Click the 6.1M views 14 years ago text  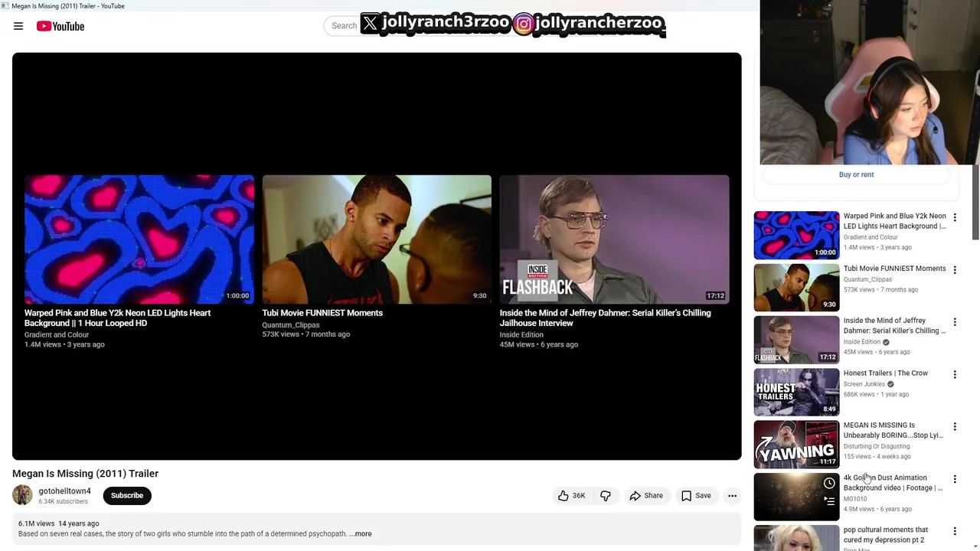click(58, 523)
